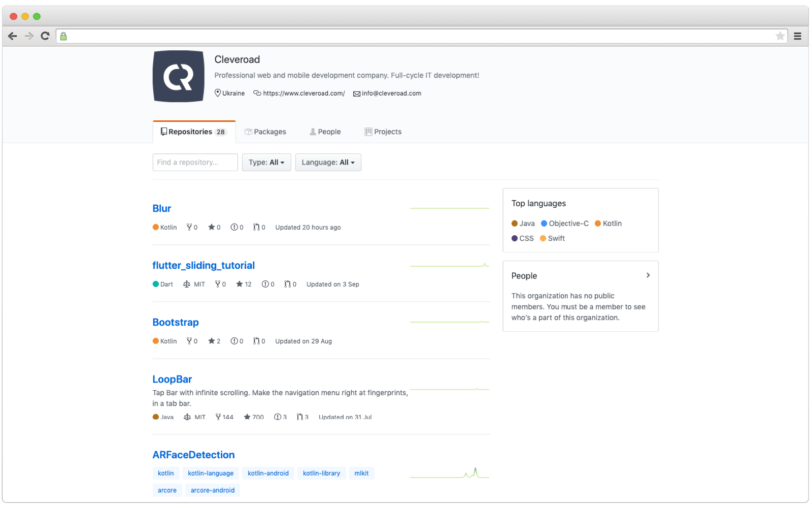Click the 'Updated 20 hours ago' text

[x=308, y=227]
